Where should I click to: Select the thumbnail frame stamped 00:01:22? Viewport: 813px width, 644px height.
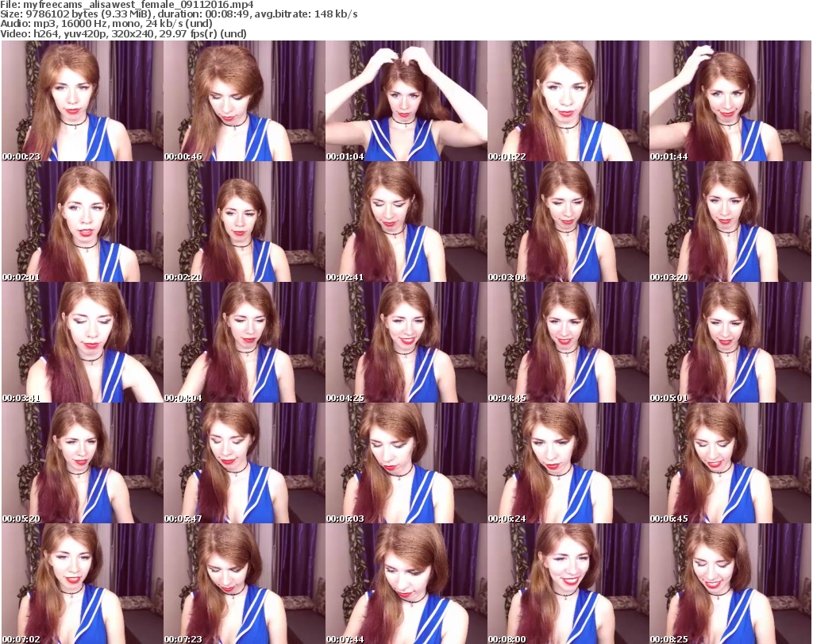[568, 101]
